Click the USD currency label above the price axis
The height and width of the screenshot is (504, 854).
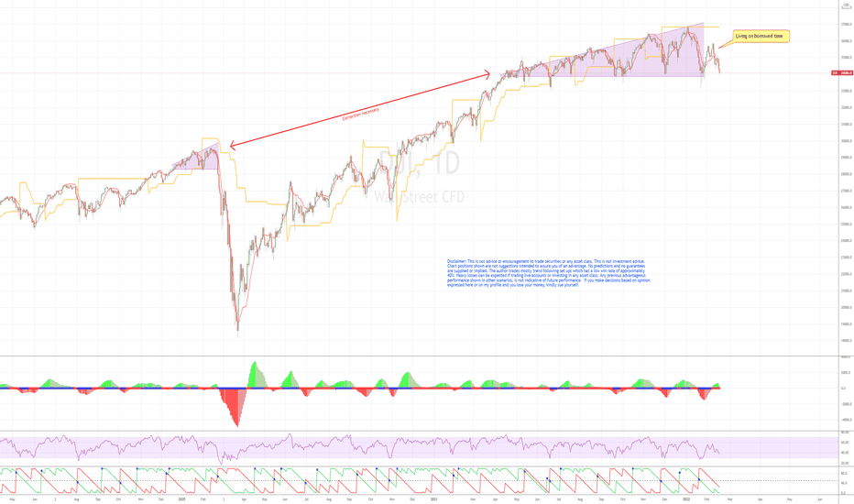pos(847,5)
